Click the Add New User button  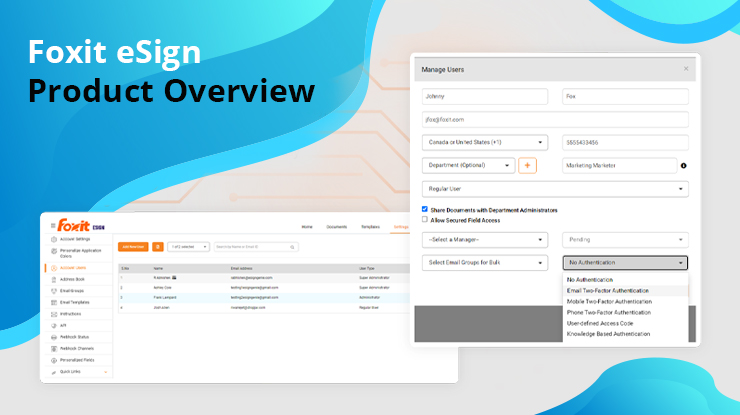132,246
